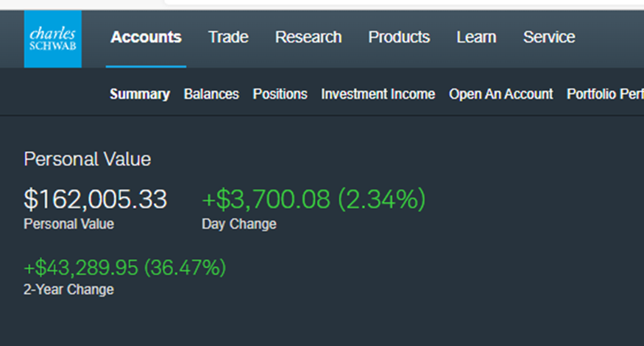The image size is (644, 346).
Task: Click the Charles Schwab logo
Action: [x=52, y=39]
